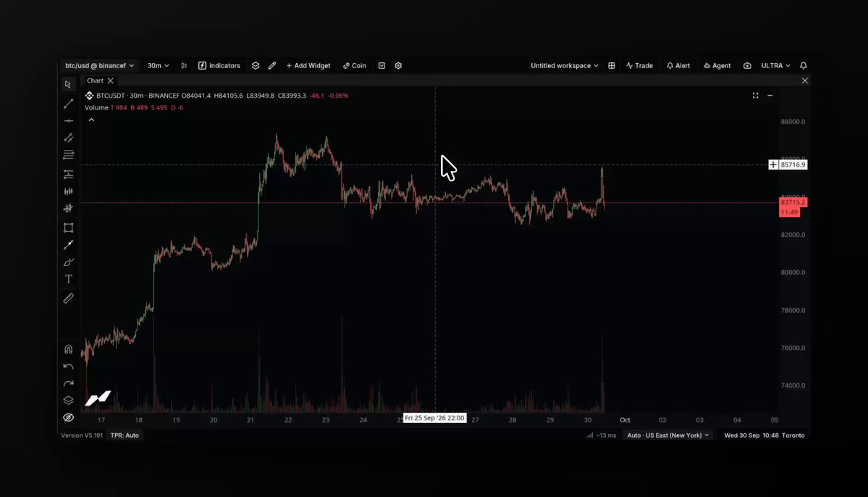Select the rectangle shape tool

pos(68,227)
